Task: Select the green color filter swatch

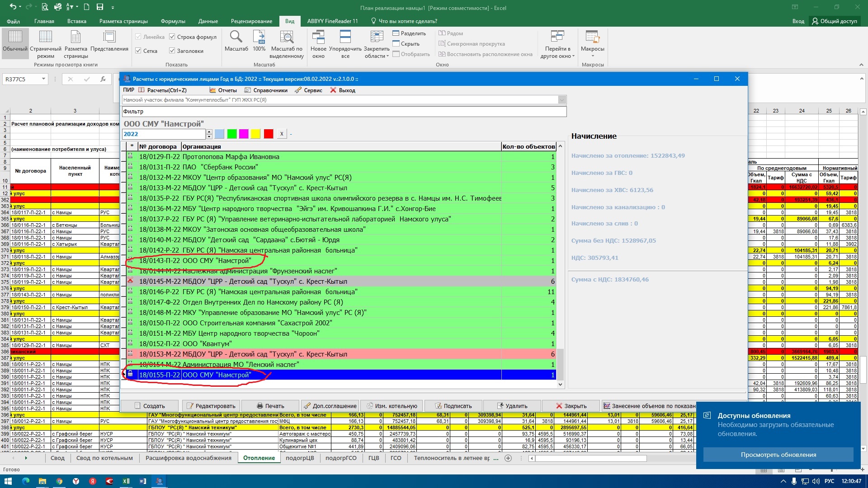Action: point(232,134)
